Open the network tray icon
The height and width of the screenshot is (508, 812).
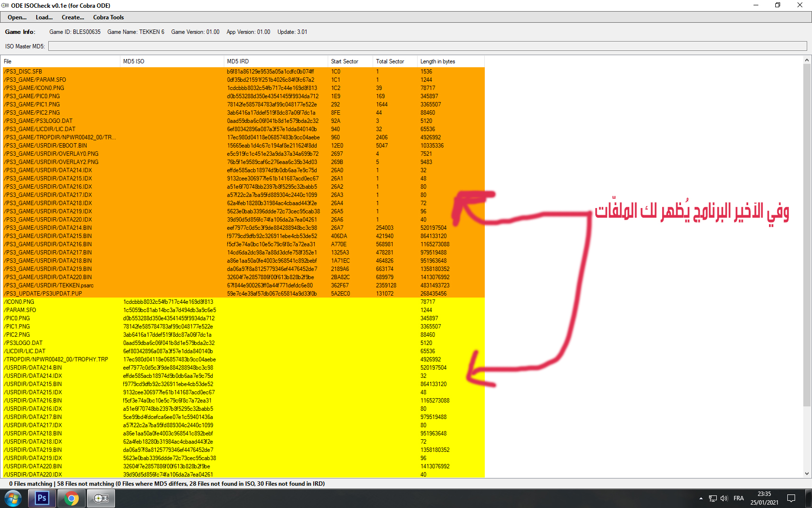click(x=712, y=498)
